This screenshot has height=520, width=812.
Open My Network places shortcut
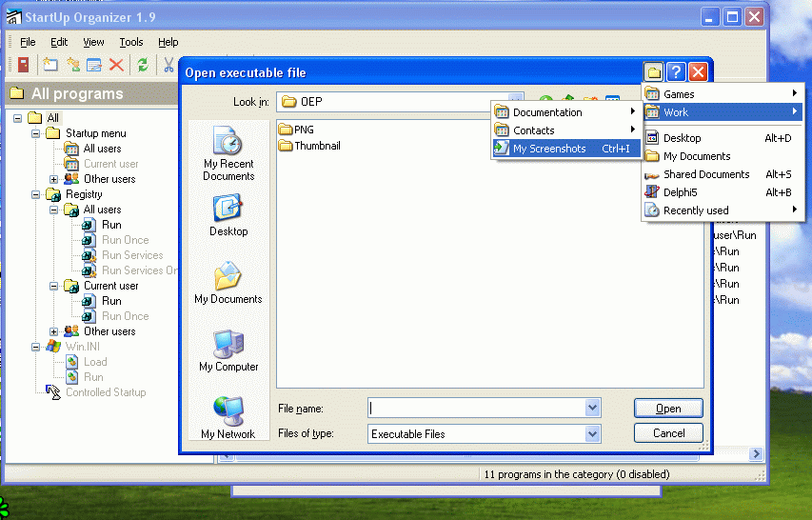point(228,417)
